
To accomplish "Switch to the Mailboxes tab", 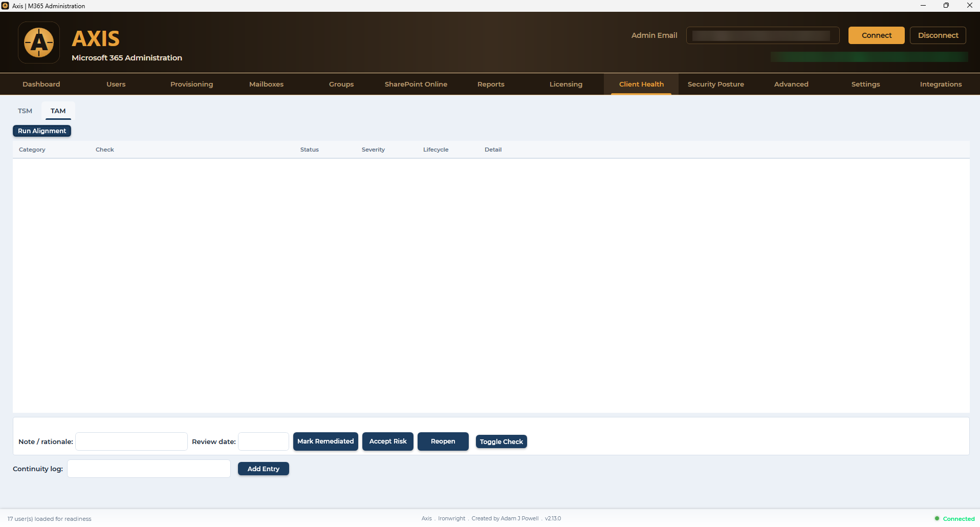I will [266, 84].
